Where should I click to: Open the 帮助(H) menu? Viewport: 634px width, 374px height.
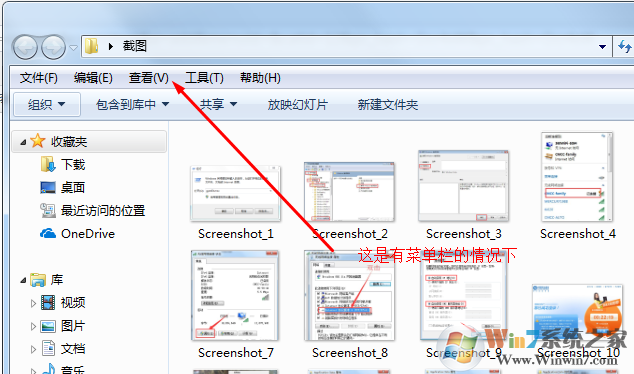(260, 78)
